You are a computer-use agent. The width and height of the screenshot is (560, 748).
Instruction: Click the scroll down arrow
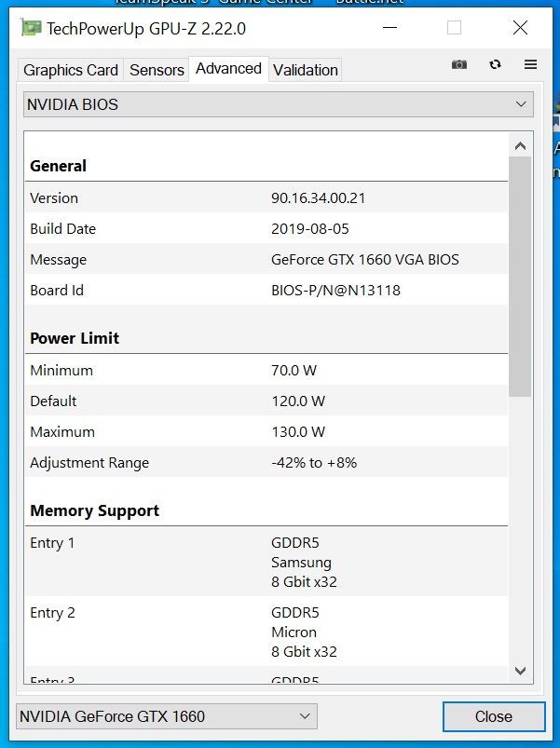click(x=520, y=671)
